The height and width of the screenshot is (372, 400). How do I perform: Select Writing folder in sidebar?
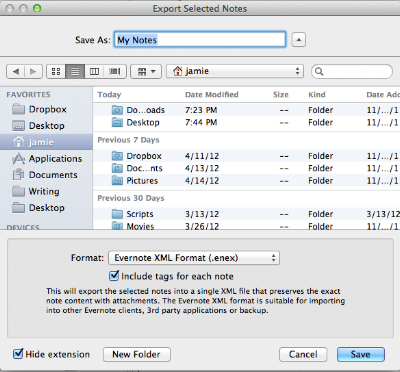click(46, 191)
